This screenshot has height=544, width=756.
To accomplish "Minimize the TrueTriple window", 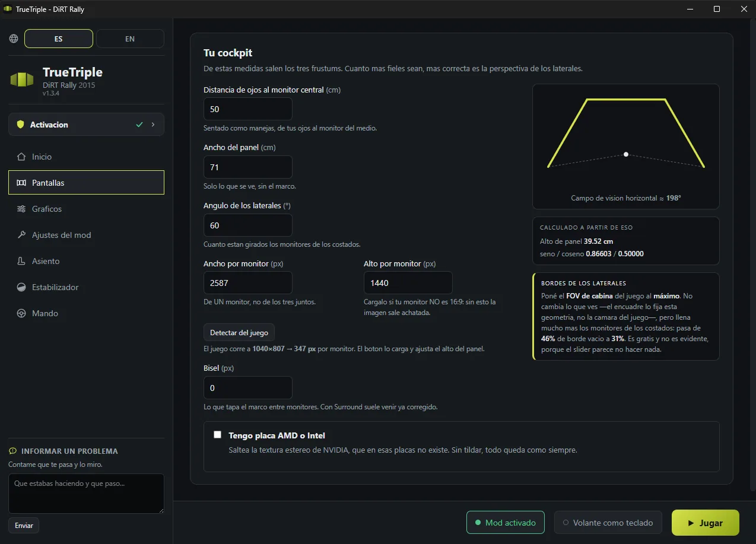I will coord(690,9).
